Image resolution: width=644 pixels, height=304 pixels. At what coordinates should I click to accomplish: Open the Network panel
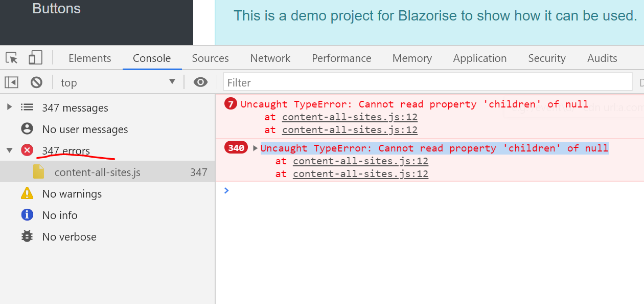click(270, 58)
